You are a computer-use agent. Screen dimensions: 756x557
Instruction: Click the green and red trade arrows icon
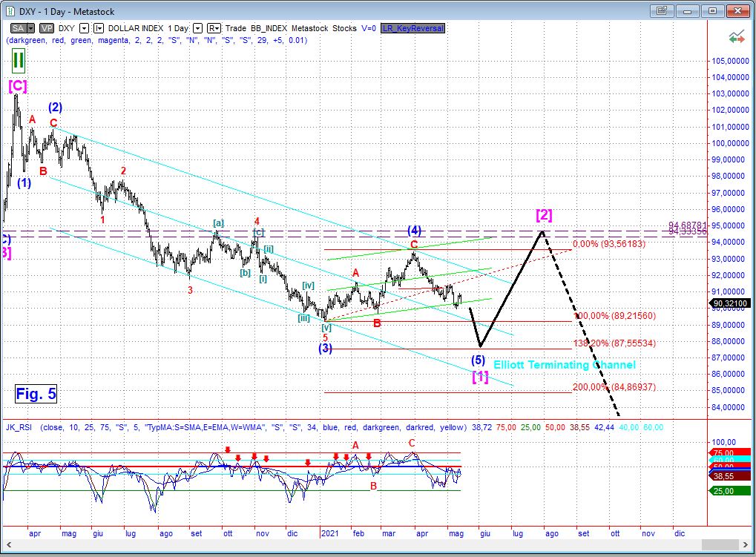[x=736, y=36]
